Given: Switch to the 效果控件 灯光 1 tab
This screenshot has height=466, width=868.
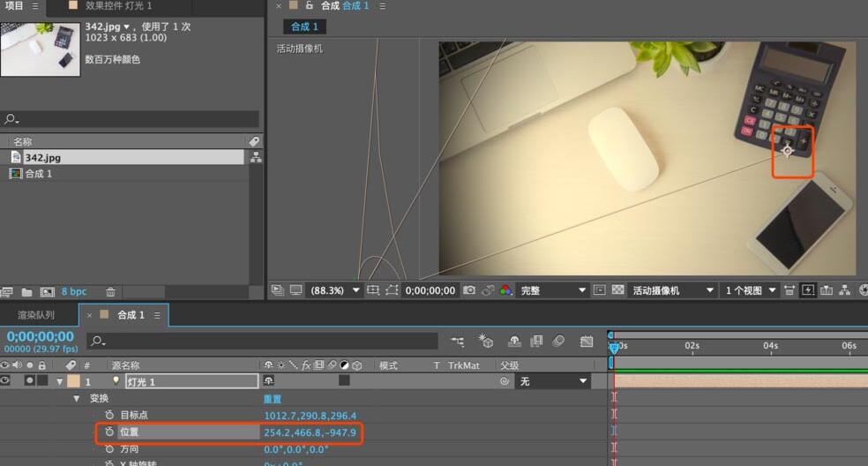Looking at the screenshot, I should 118,5.
